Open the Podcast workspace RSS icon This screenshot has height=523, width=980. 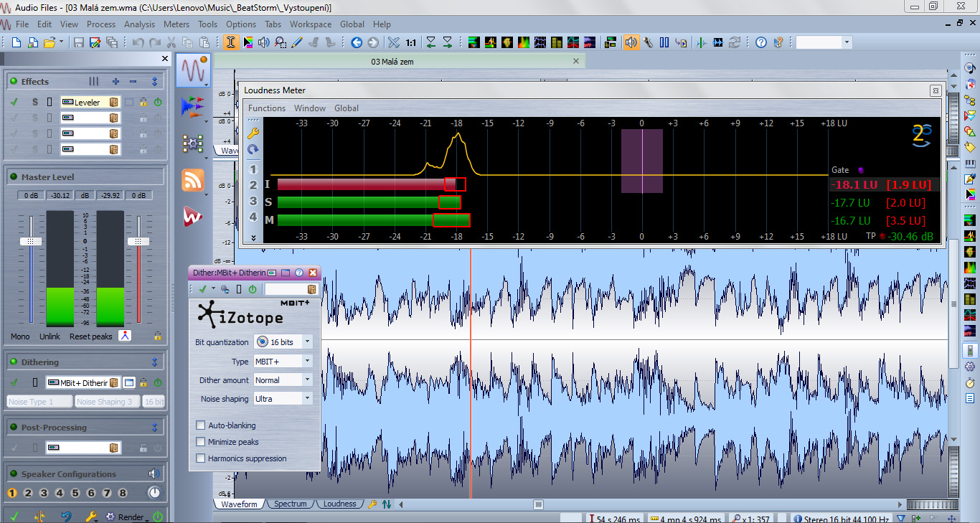pos(192,180)
